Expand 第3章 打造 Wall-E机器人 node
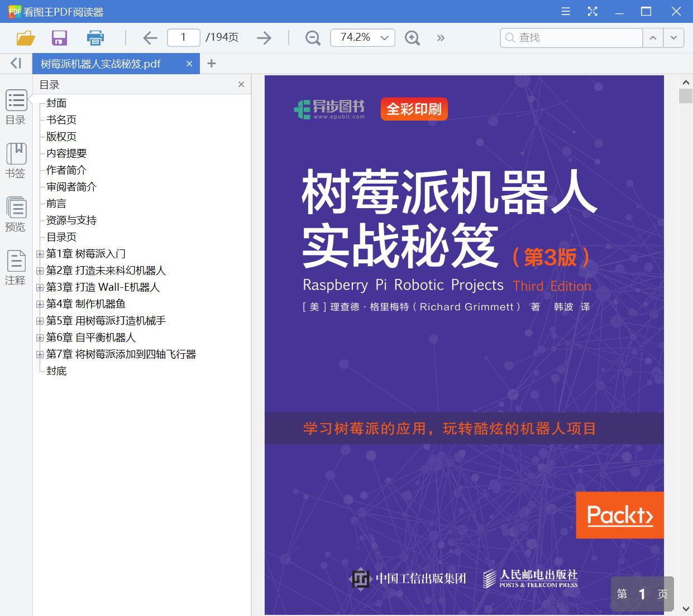The height and width of the screenshot is (616, 693). pos(40,287)
